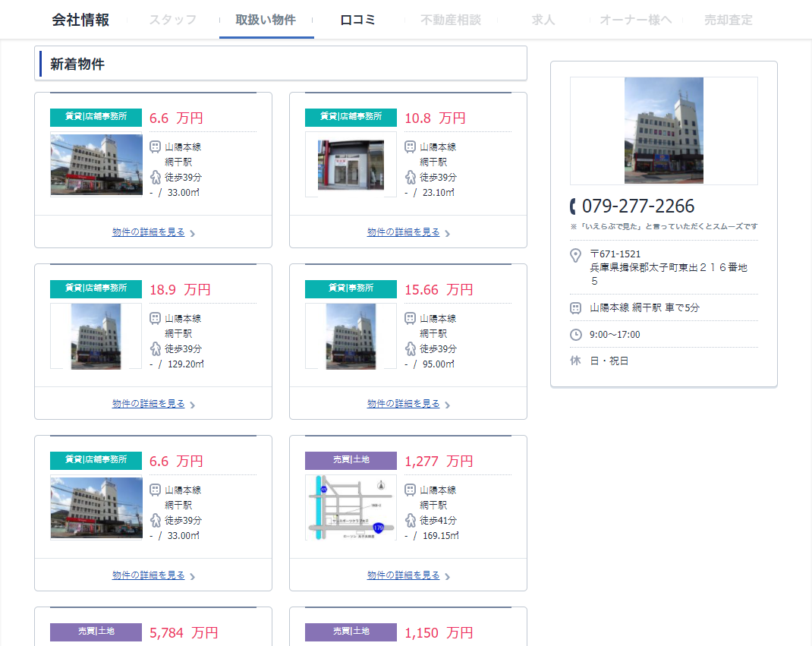
Task: Go to the 口コミ tab
Action: [x=358, y=20]
